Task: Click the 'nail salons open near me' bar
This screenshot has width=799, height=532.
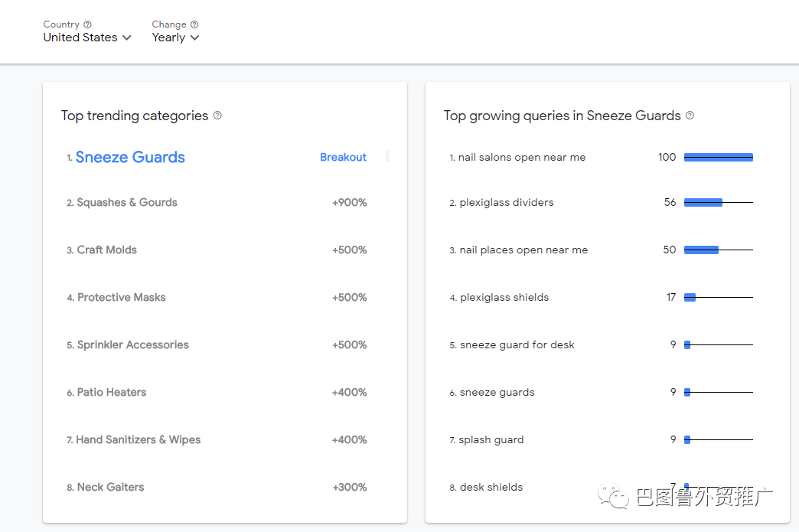Action: coord(718,157)
